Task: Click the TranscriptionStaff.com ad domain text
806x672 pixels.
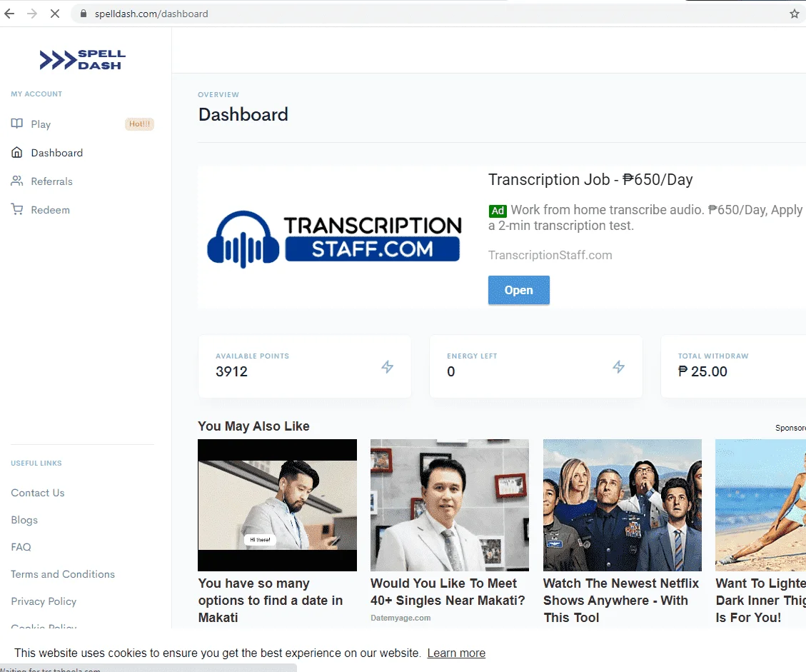Action: pyautogui.click(x=550, y=255)
